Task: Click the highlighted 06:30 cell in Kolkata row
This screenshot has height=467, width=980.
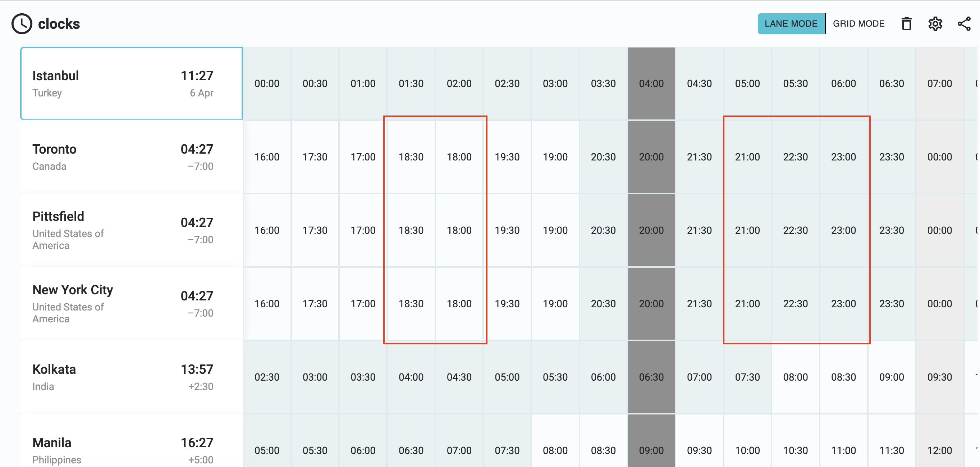Action: (651, 377)
